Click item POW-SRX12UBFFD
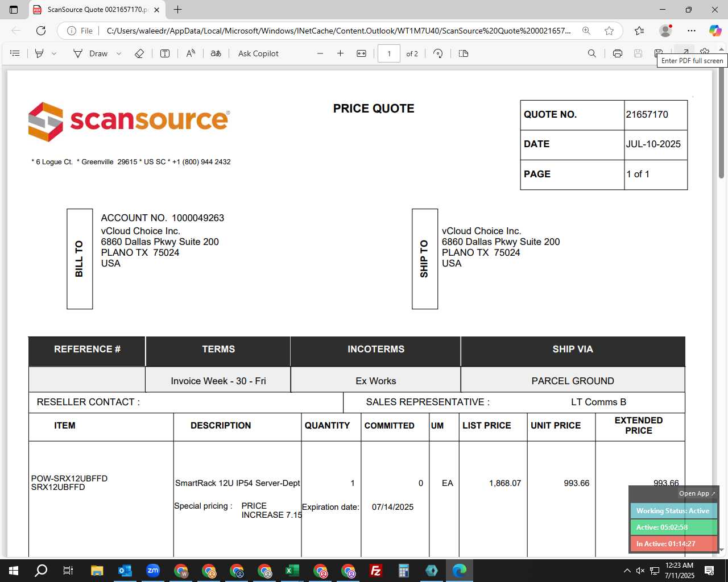The width and height of the screenshot is (728, 582). 69,479
